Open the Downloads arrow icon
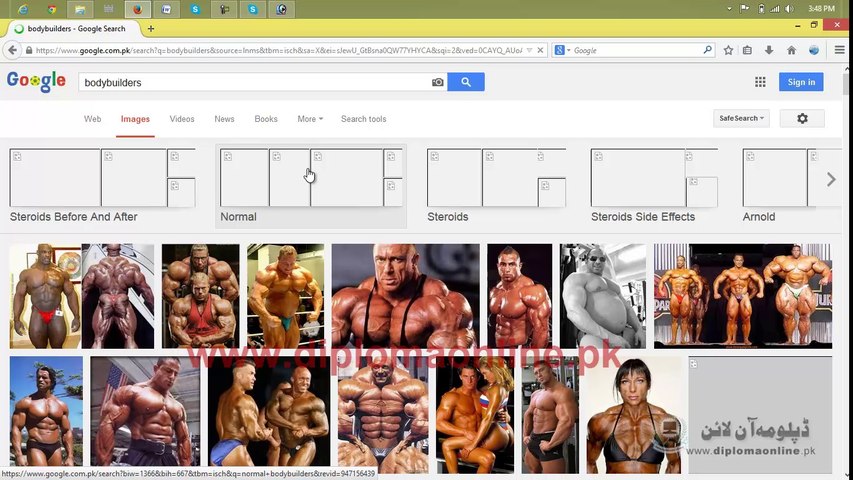Image resolution: width=853 pixels, height=480 pixels. [x=769, y=50]
